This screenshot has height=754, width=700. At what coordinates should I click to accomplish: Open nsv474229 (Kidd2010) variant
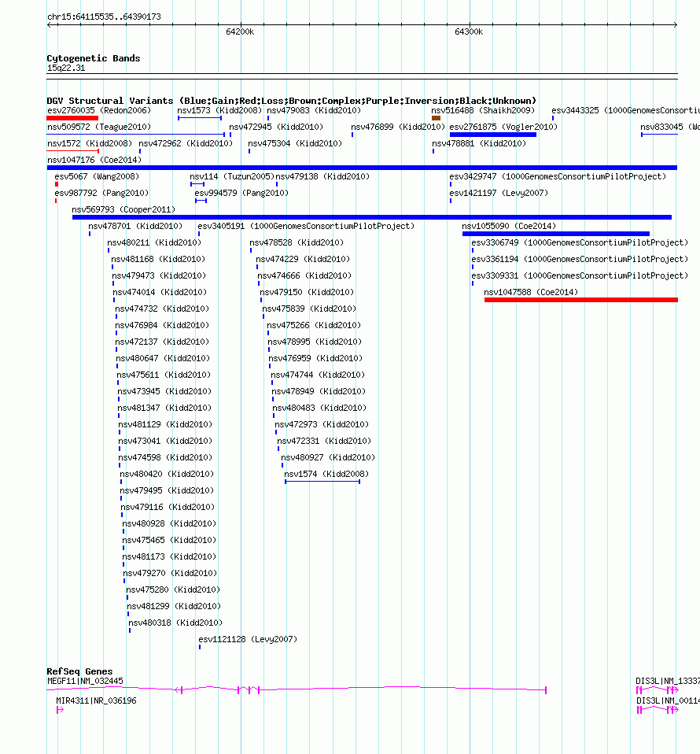(303, 259)
